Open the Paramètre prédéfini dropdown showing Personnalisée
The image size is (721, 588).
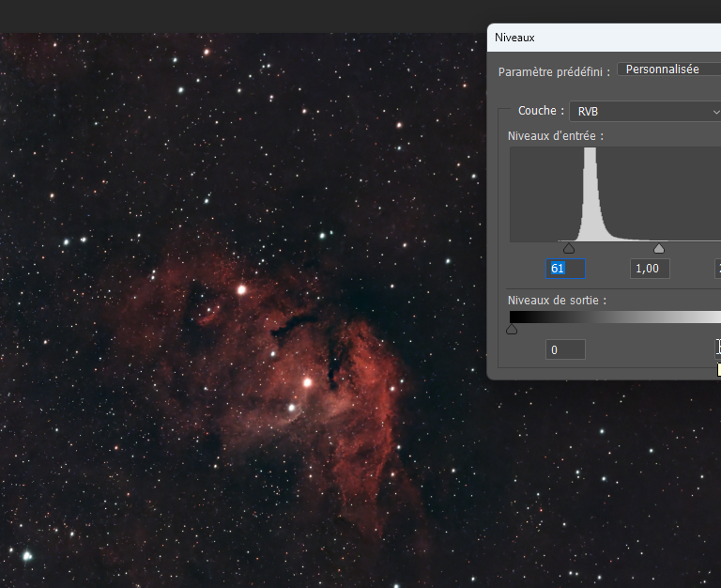pyautogui.click(x=669, y=70)
